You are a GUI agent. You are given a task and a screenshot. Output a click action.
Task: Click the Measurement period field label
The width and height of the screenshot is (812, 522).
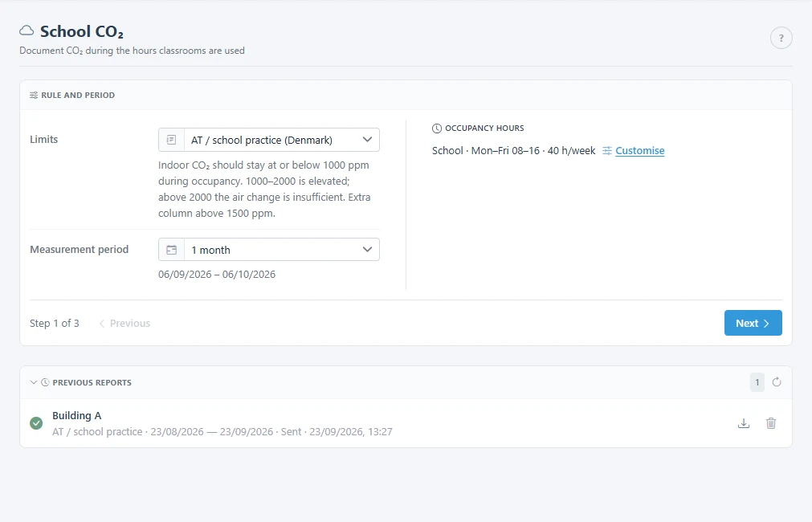click(x=80, y=250)
